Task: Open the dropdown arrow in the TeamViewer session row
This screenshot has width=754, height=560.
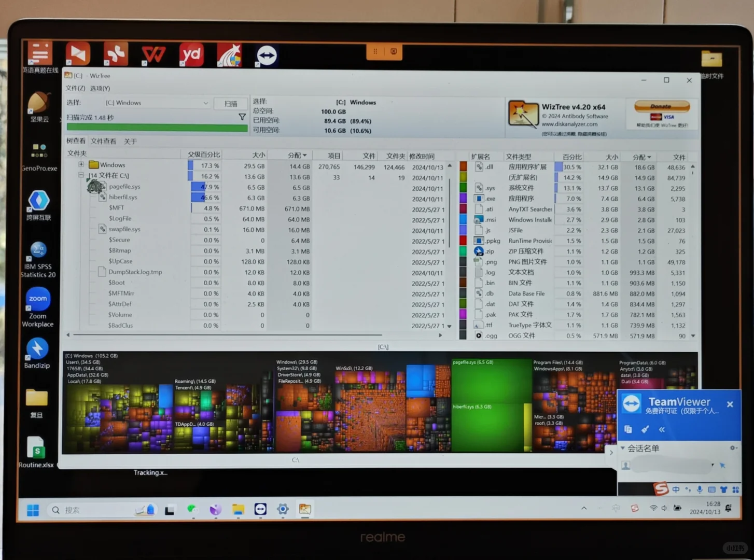Action: [713, 465]
